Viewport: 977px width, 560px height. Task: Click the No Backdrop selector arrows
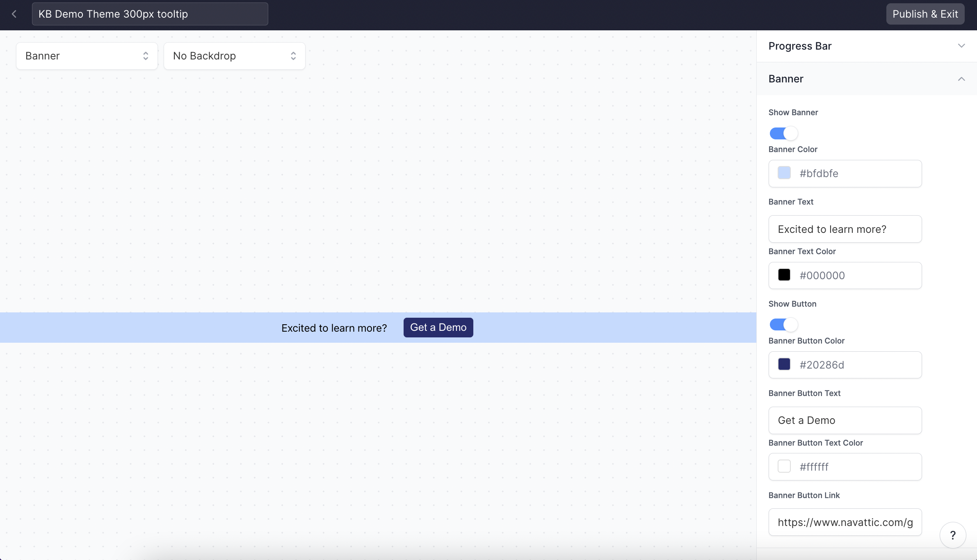(x=293, y=56)
